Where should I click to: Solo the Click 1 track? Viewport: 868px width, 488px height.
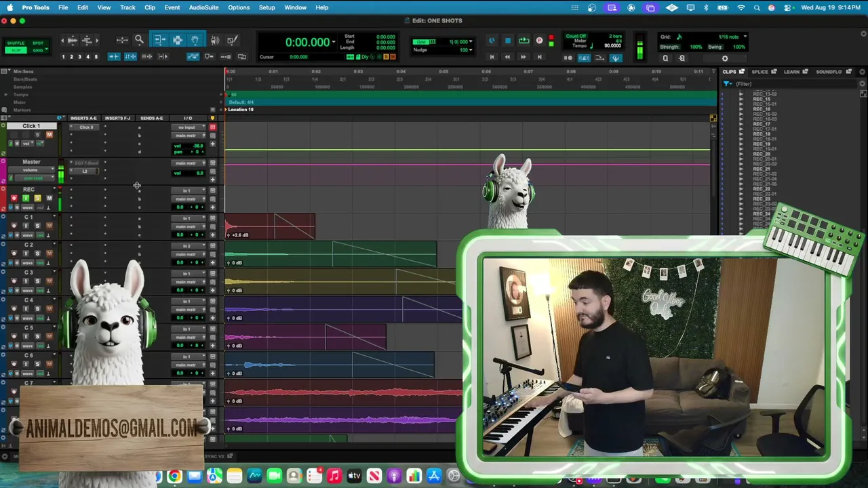pos(37,135)
